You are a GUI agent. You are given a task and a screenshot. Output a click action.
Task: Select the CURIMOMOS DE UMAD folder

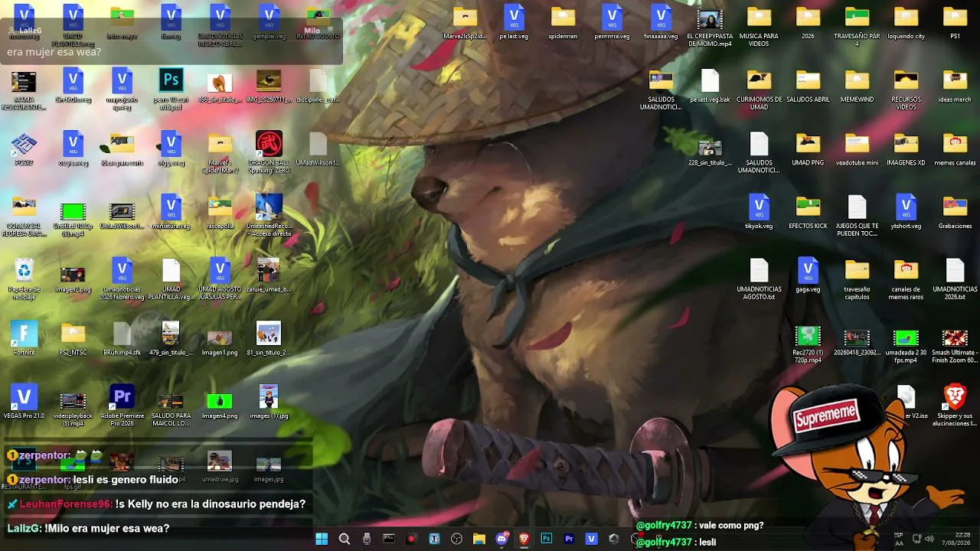point(759,89)
